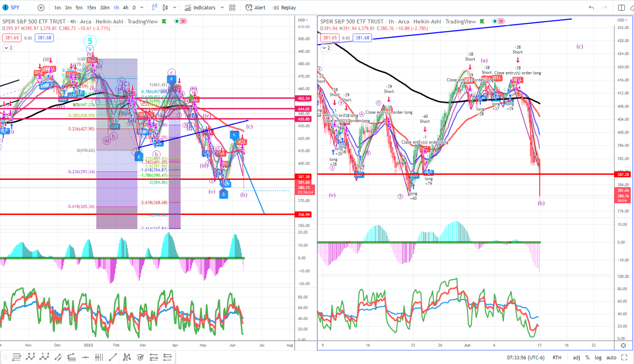634x364 pixels.
Task: Select the long position tool
Action: click(x=154, y=357)
